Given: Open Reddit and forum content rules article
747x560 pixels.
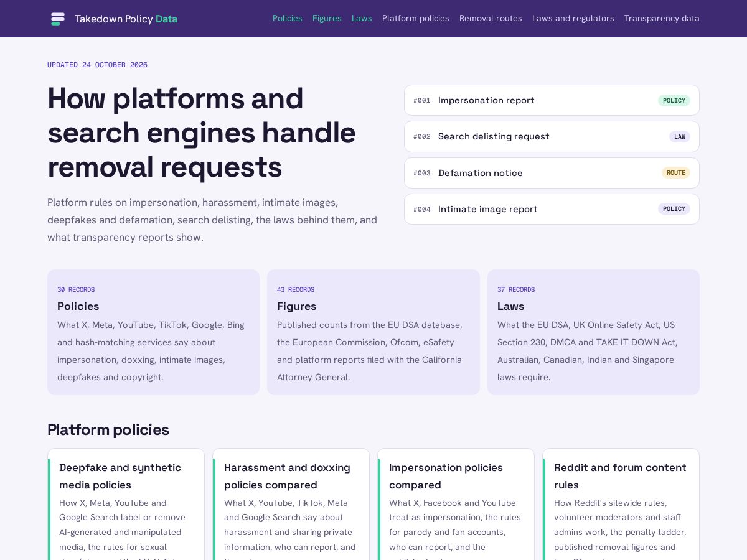Looking at the screenshot, I should coord(621,504).
